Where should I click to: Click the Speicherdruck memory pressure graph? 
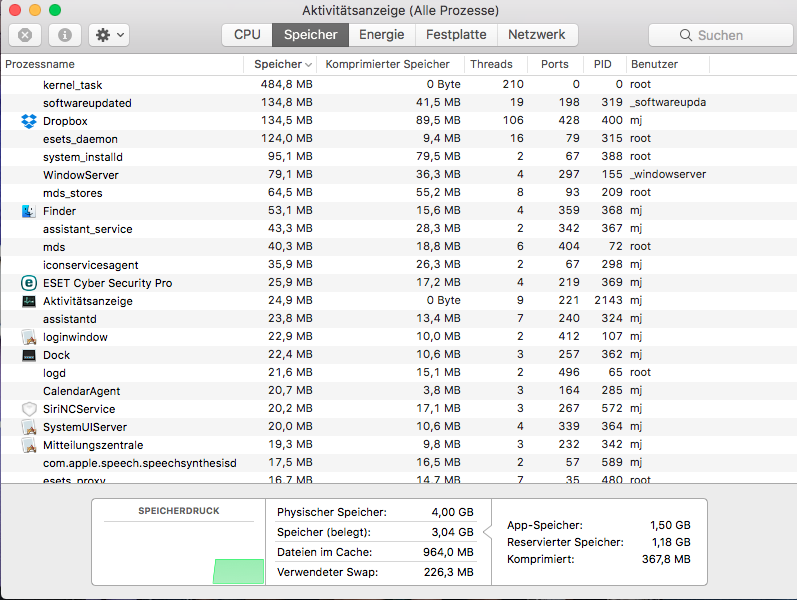tap(179, 553)
